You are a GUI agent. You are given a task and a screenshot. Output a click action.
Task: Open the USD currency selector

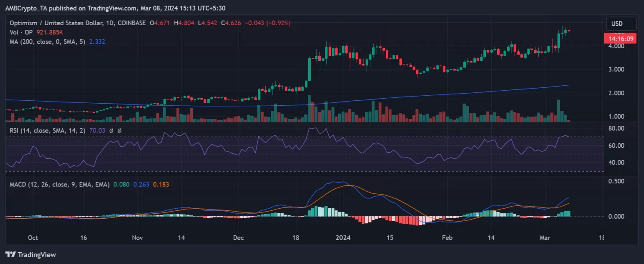pyautogui.click(x=617, y=24)
